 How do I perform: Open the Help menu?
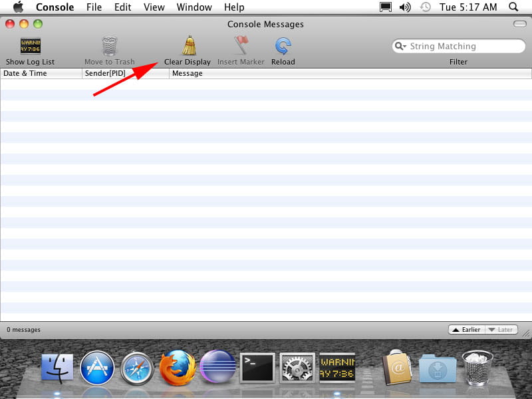point(234,7)
